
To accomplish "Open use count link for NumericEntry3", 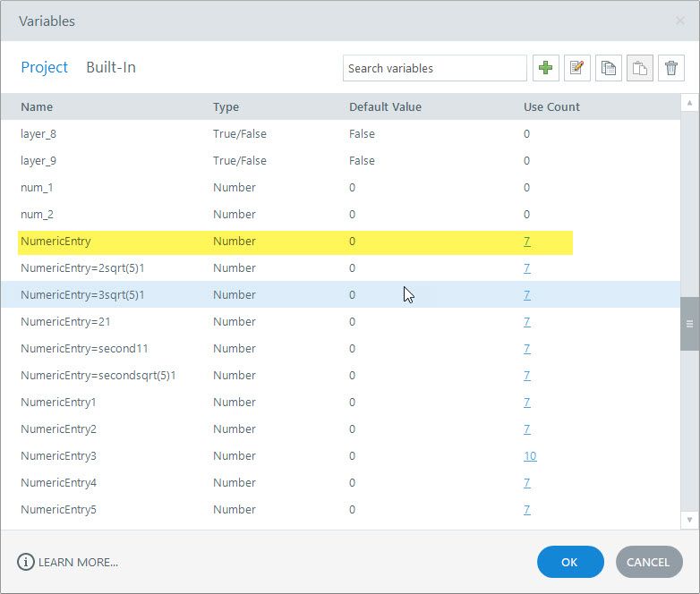I will (x=530, y=455).
